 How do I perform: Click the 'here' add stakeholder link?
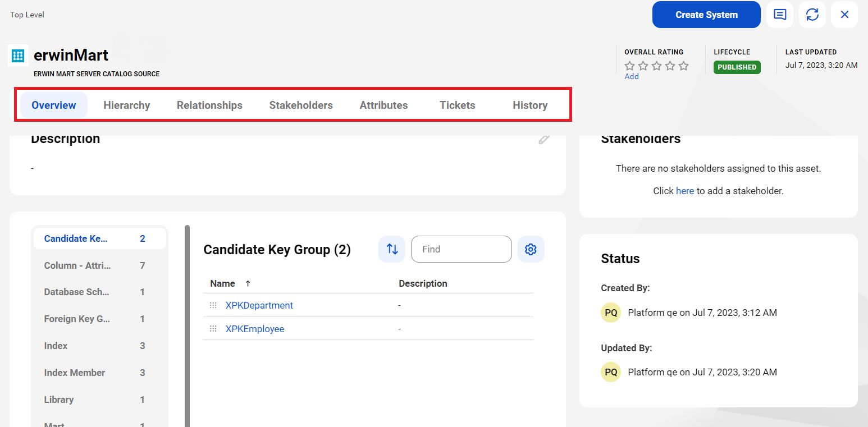(x=685, y=191)
